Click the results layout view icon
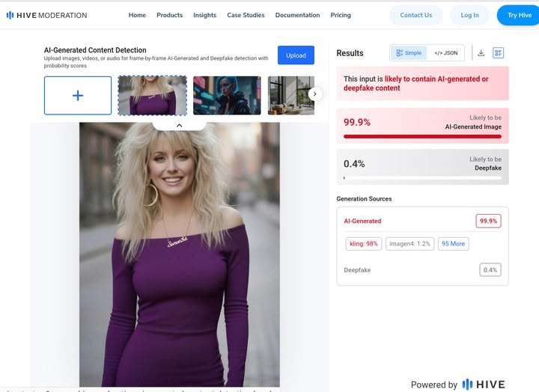539x392 pixels. tap(499, 53)
